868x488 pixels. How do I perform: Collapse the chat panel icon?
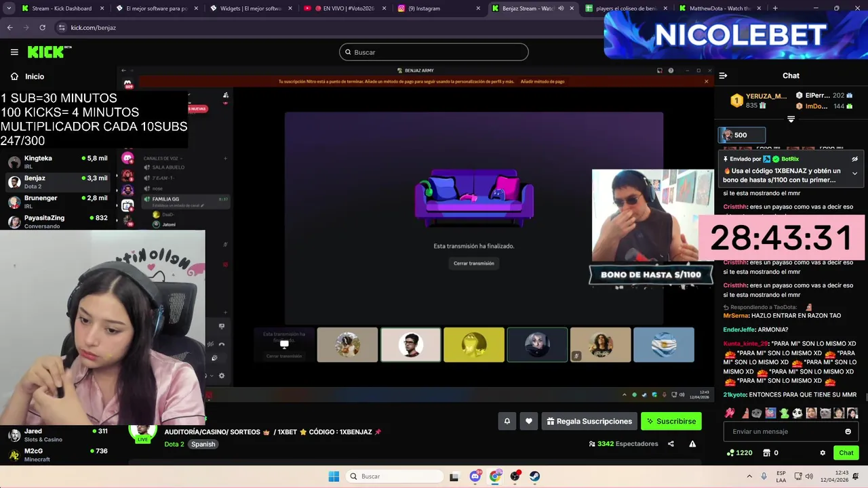click(x=723, y=76)
